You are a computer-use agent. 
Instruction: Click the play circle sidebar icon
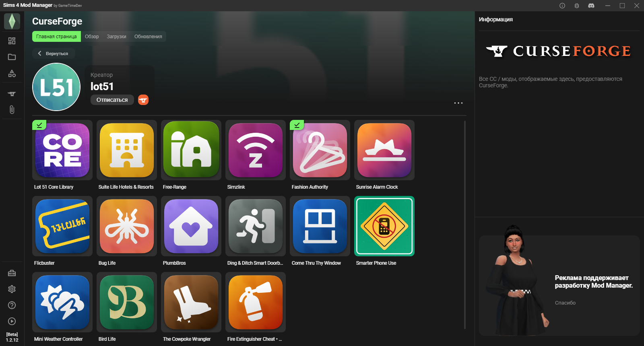12,321
